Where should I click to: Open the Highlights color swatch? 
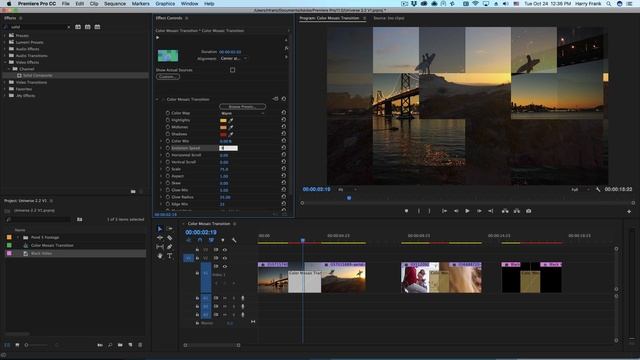[223, 120]
